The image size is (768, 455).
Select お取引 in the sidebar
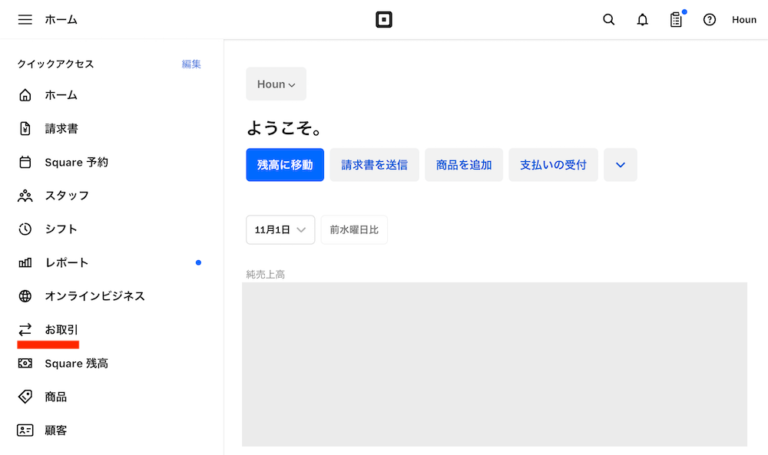[x=61, y=330]
